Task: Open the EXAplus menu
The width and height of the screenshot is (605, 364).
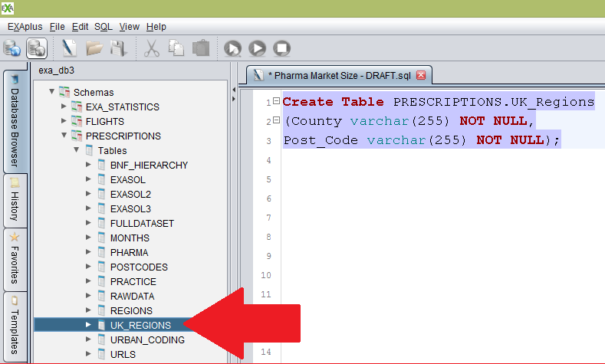Action: tap(25, 27)
